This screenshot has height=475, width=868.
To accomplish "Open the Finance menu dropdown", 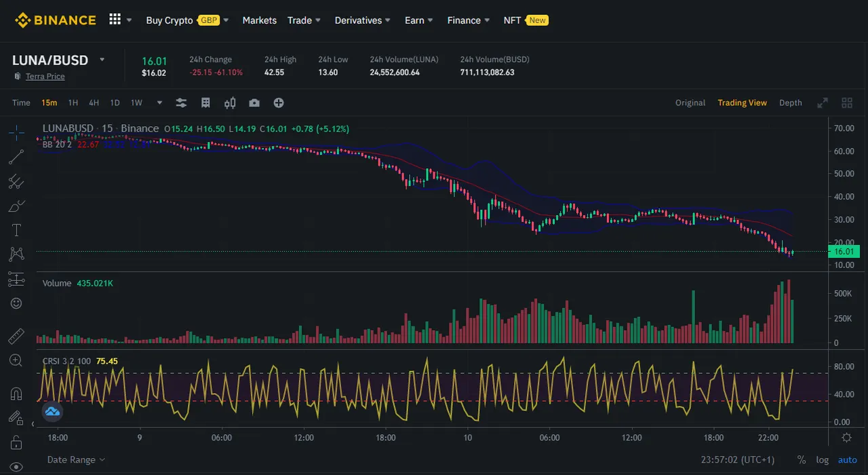I will point(469,20).
